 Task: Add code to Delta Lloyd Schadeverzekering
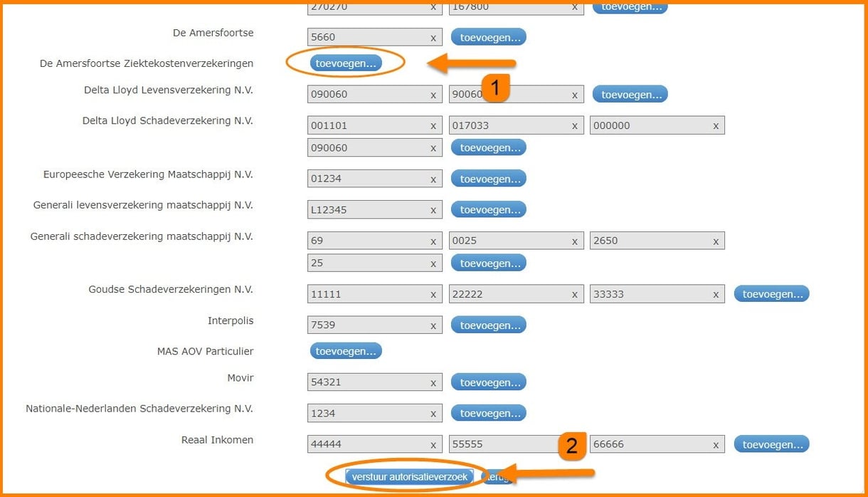489,147
